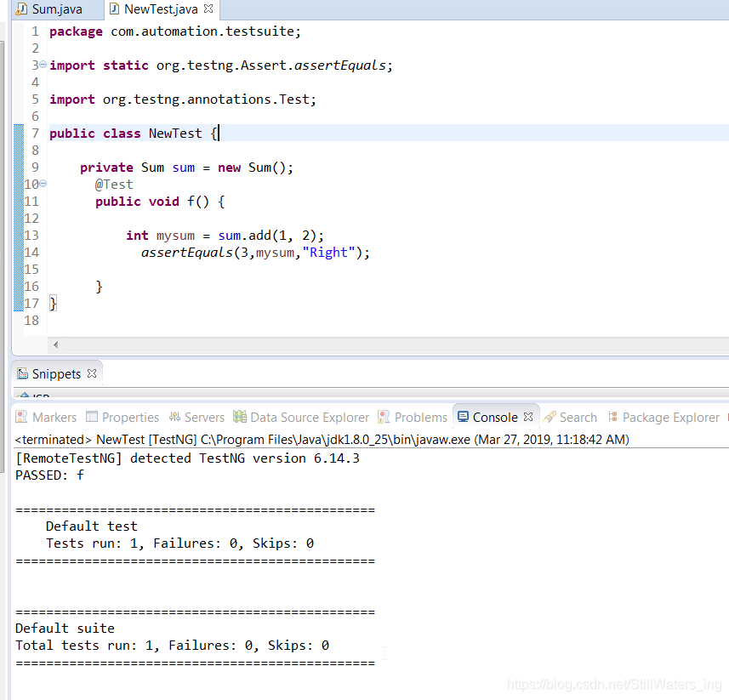
Task: Click Total tests run summary line
Action: [x=172, y=646]
